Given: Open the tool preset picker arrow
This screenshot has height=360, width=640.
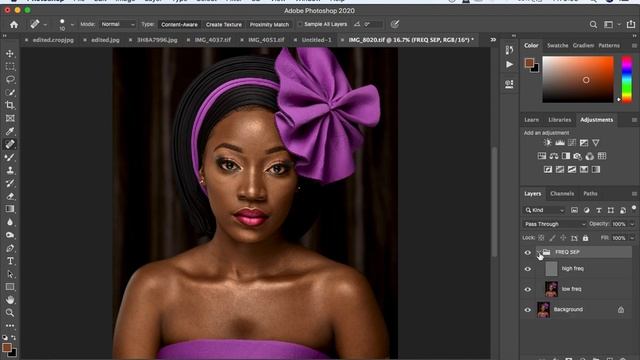Looking at the screenshot, I should click(x=45, y=25).
